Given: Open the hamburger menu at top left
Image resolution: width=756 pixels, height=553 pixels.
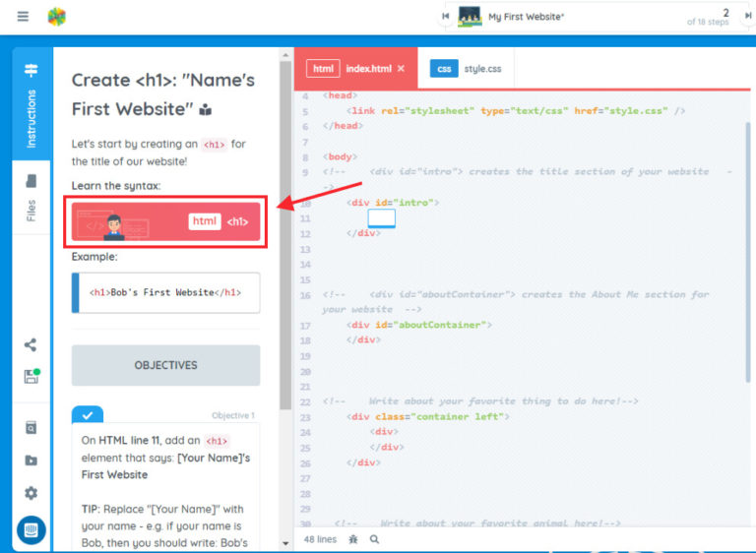Looking at the screenshot, I should click(23, 17).
